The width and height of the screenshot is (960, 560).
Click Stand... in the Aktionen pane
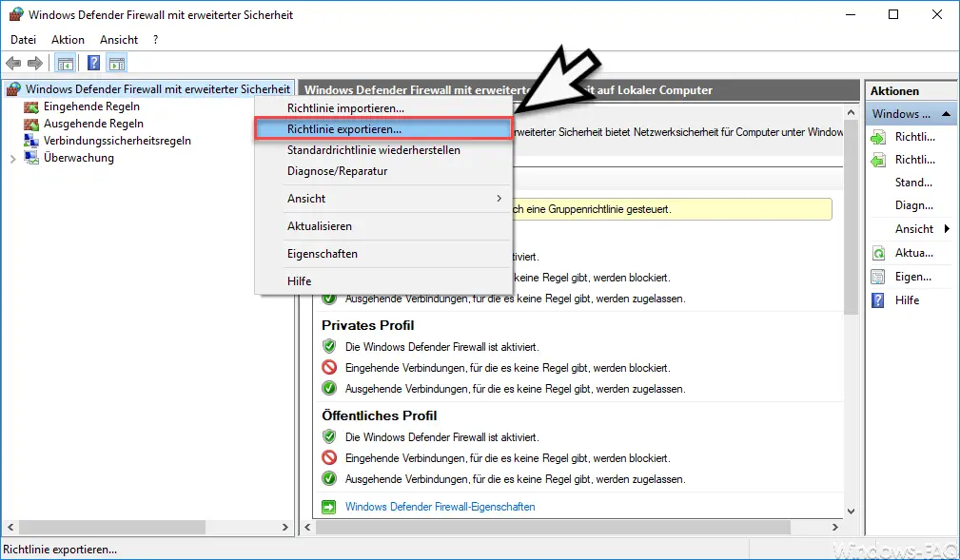click(913, 183)
